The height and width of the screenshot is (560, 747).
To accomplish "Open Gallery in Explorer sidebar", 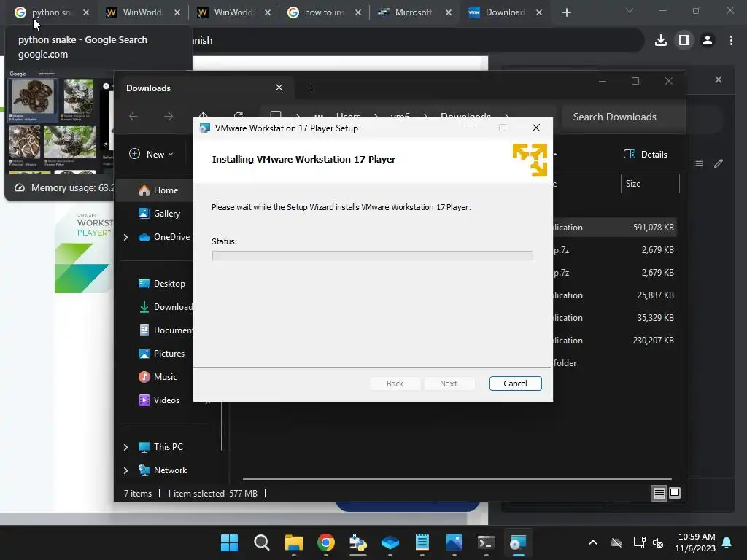I will point(160,214).
